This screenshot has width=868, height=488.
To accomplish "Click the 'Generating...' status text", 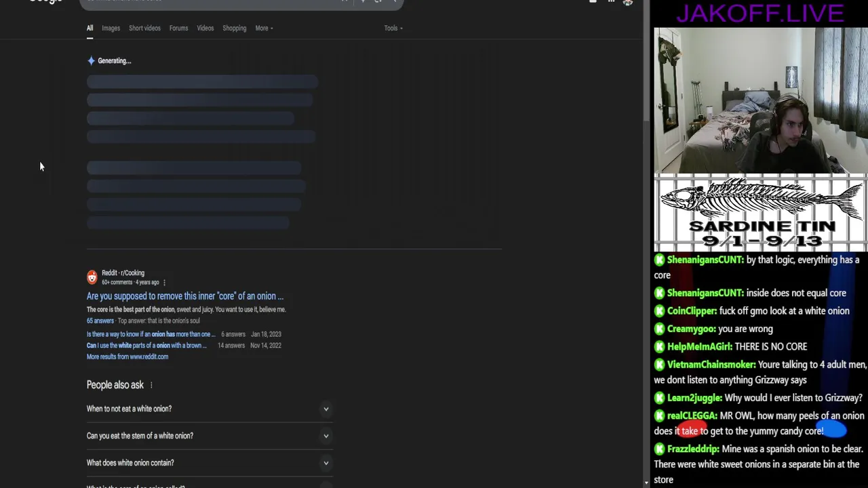I will coord(114,61).
